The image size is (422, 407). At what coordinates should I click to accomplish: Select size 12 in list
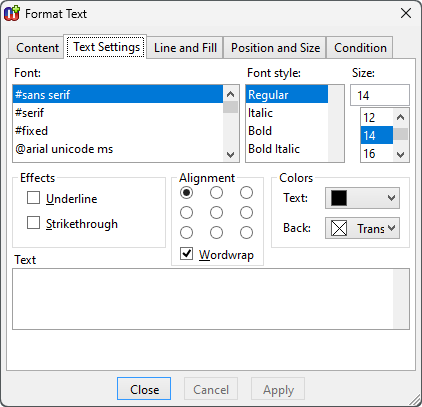coord(377,117)
